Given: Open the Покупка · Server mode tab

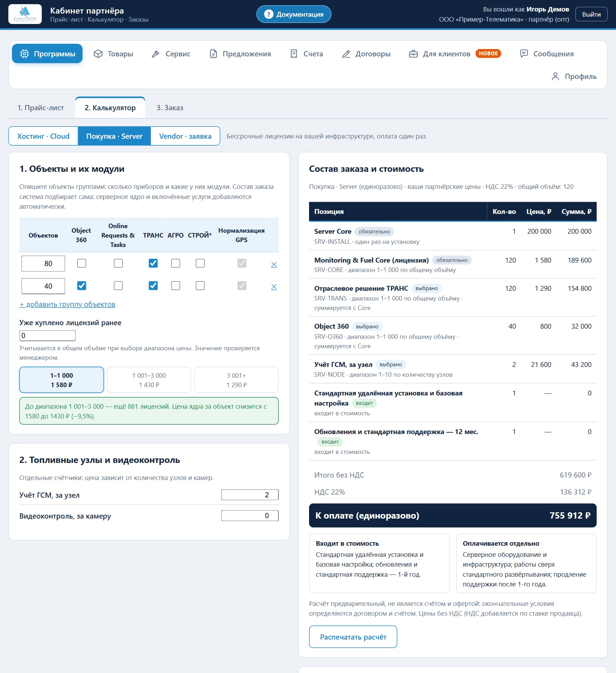Looking at the screenshot, I should [114, 136].
